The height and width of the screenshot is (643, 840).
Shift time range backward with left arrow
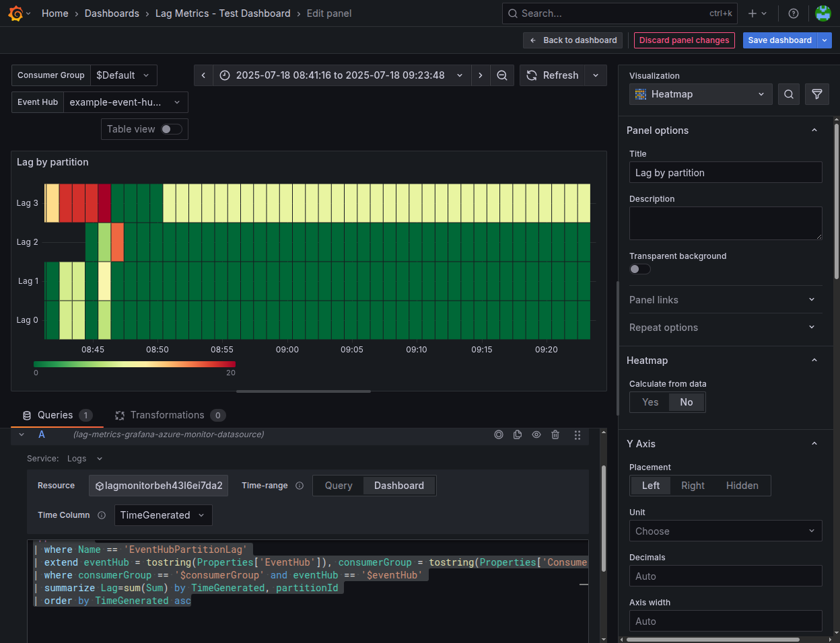pos(204,75)
